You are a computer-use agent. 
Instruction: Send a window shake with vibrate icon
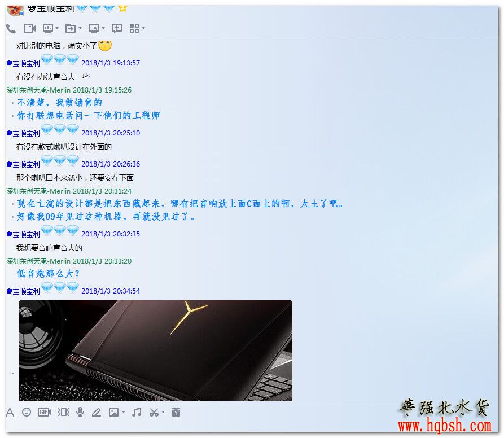(x=64, y=412)
